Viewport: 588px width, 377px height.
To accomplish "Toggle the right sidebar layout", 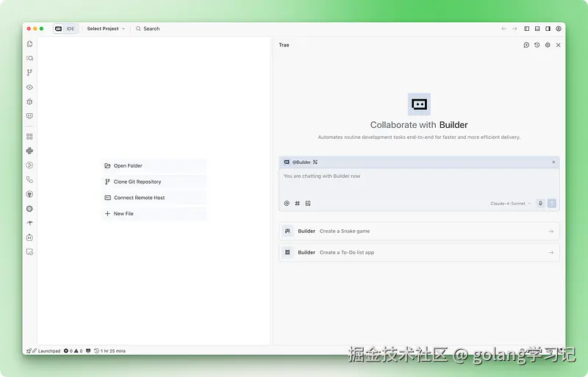I will [x=548, y=29].
